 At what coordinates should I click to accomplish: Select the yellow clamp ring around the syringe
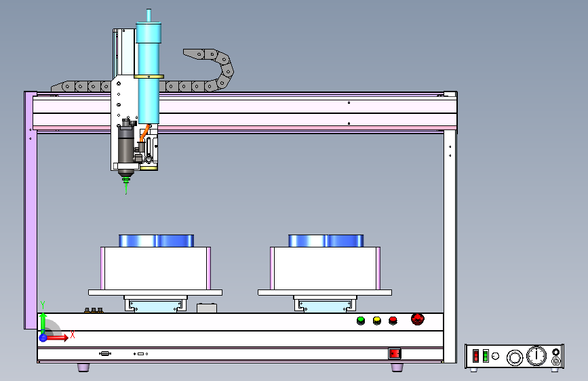(149, 77)
